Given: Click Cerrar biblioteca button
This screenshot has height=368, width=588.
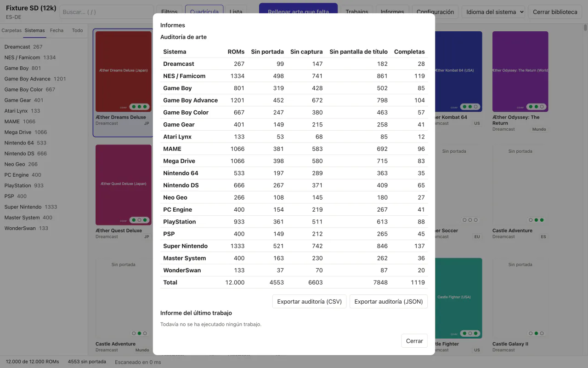Looking at the screenshot, I should click(x=555, y=12).
